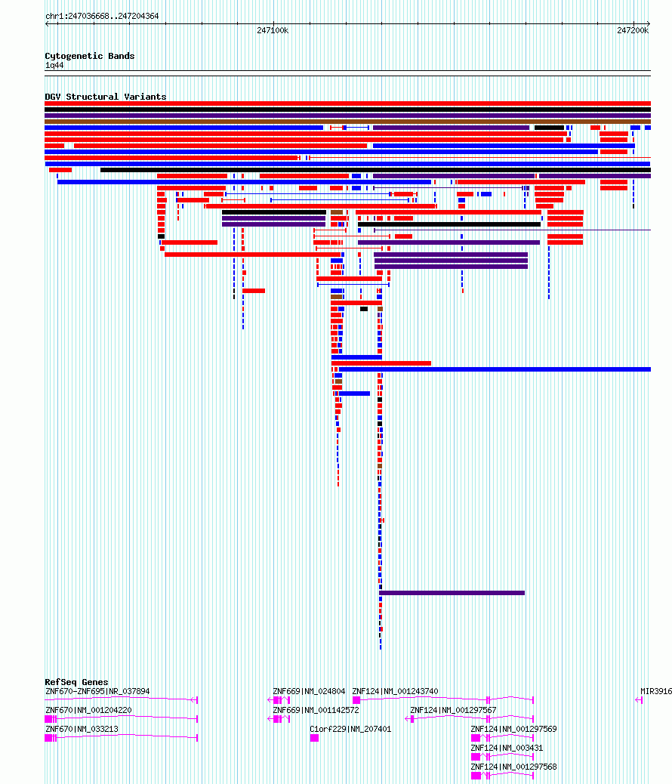Select the full-width brown variant bar in row four
The height and width of the screenshot is (784, 672).
point(347,122)
